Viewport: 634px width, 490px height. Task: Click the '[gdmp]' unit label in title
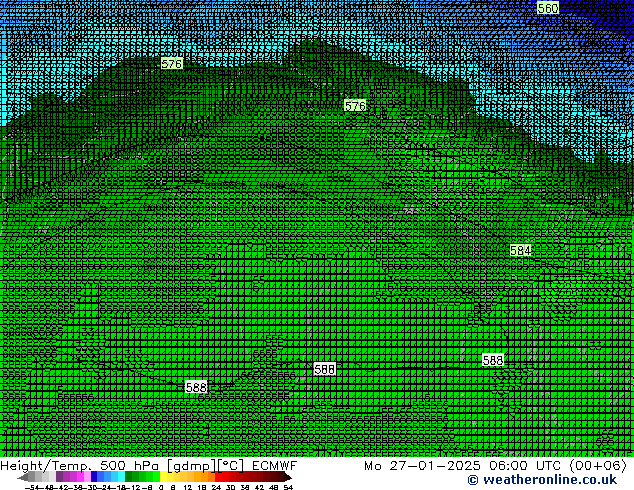click(x=191, y=466)
